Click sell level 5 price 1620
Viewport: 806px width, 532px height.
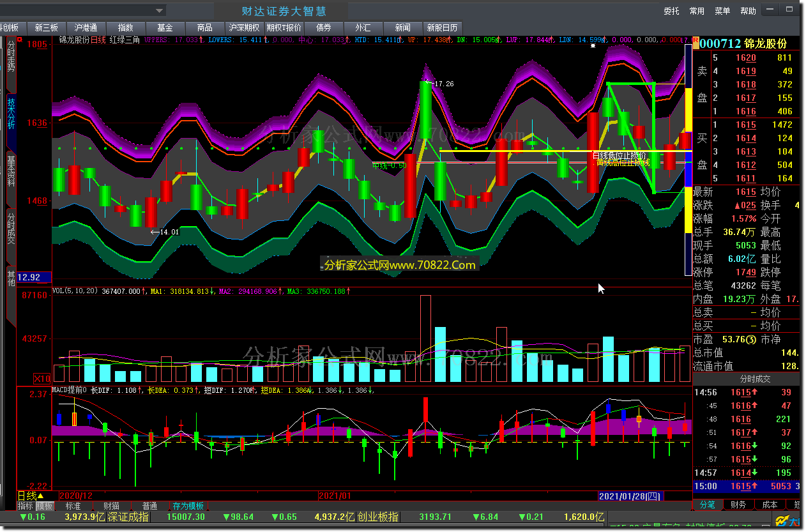pos(745,57)
